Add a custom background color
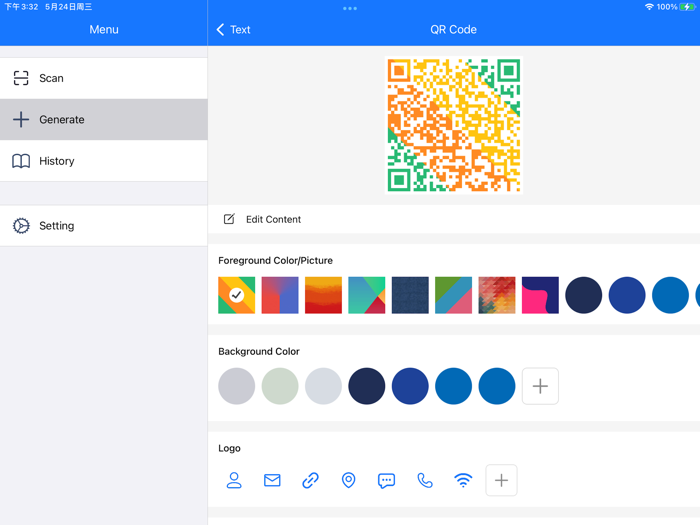Image resolution: width=700 pixels, height=525 pixels. (540, 386)
